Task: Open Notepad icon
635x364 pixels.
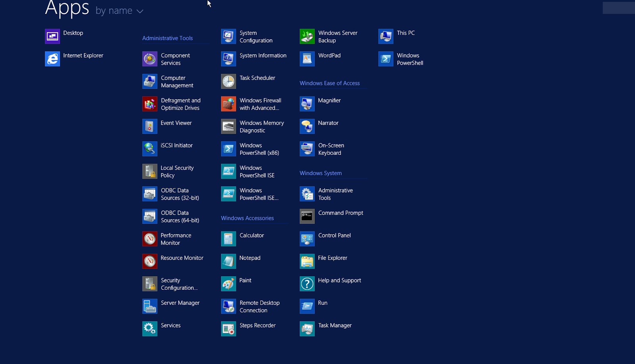Action: click(229, 262)
